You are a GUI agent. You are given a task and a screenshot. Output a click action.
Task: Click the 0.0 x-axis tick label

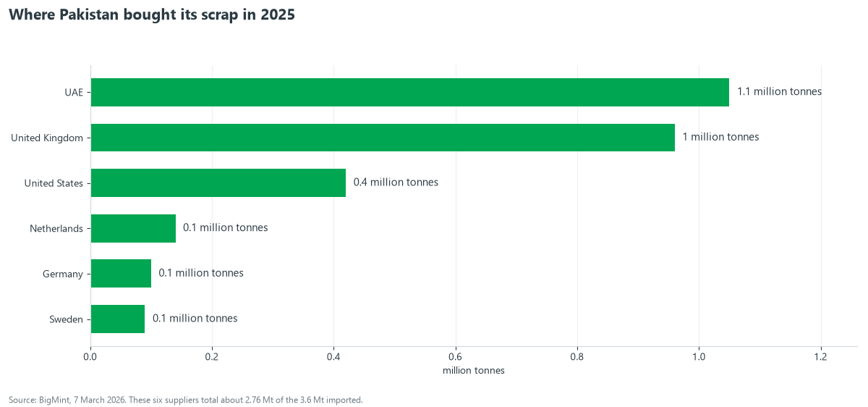(x=90, y=357)
